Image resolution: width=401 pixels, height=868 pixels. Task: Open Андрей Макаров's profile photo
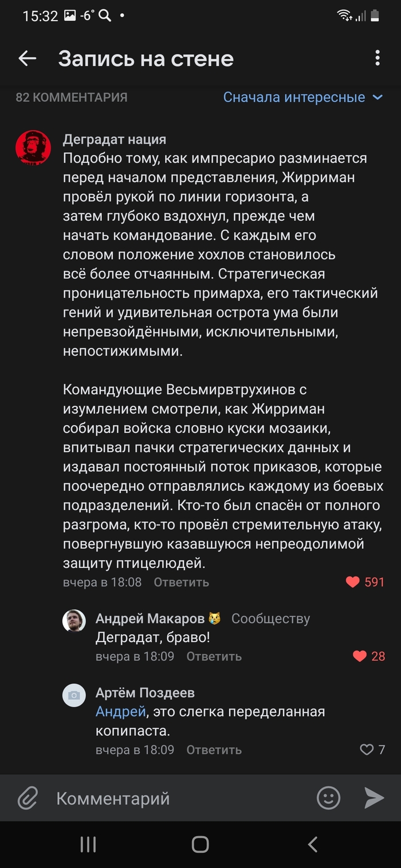coord(74,620)
